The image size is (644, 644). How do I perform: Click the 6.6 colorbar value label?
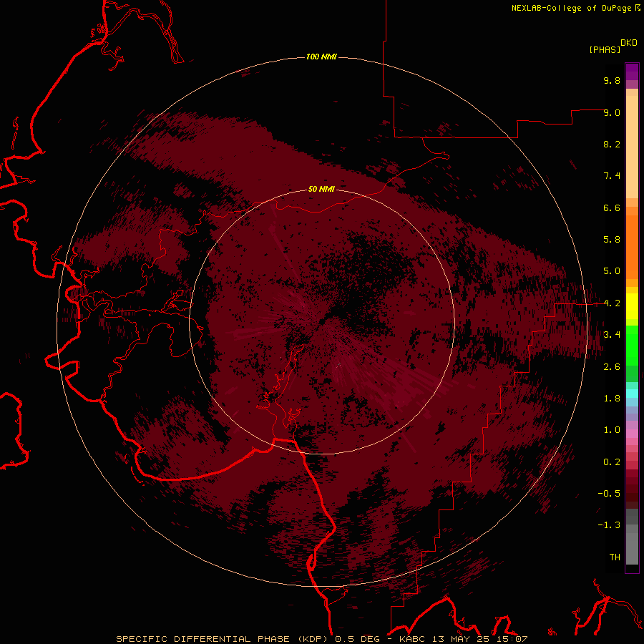tap(612, 208)
